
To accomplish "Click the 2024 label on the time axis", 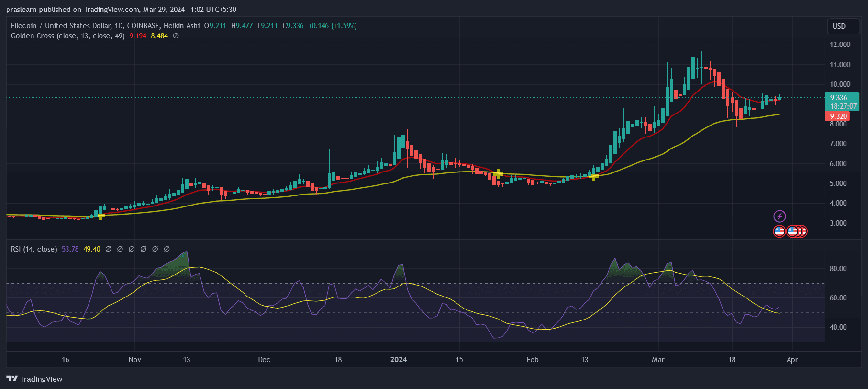I will 399,360.
